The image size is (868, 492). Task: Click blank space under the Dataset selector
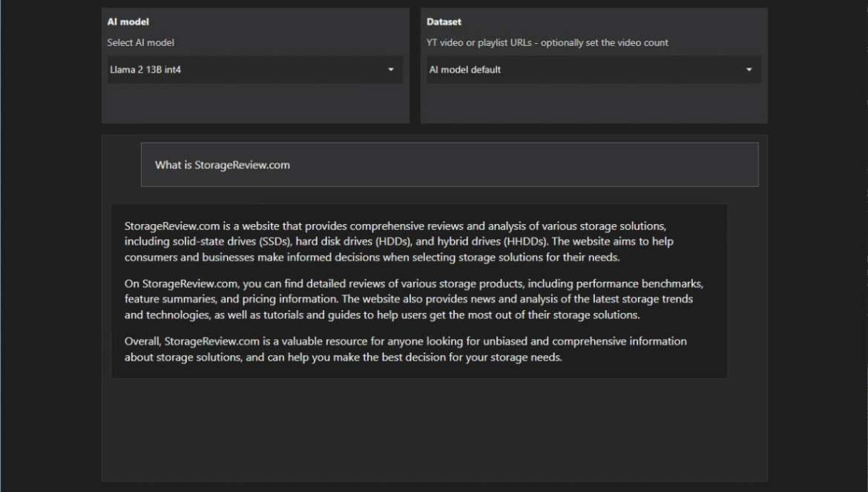(x=594, y=103)
